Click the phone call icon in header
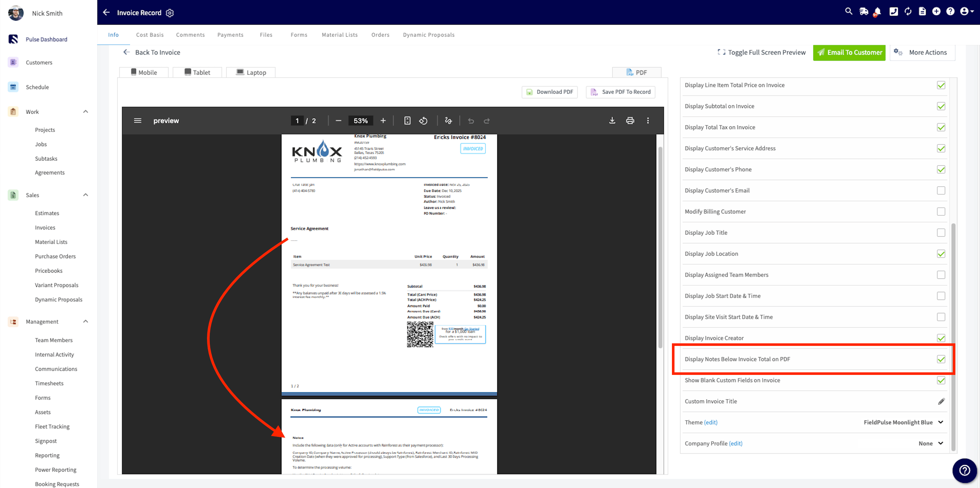This screenshot has height=488, width=980. pyautogui.click(x=894, y=11)
